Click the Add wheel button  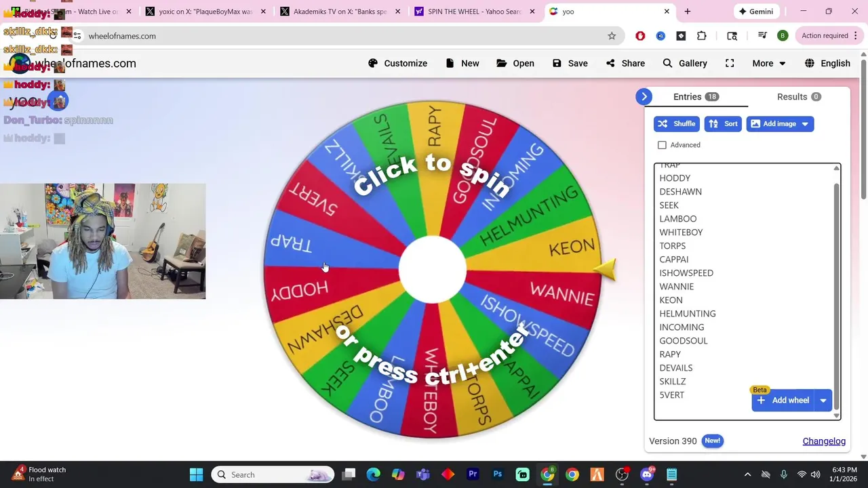coord(783,401)
